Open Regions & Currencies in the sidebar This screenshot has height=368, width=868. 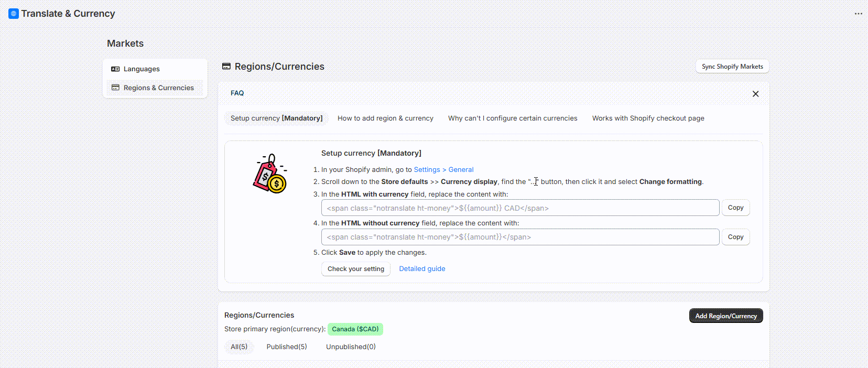coord(155,88)
